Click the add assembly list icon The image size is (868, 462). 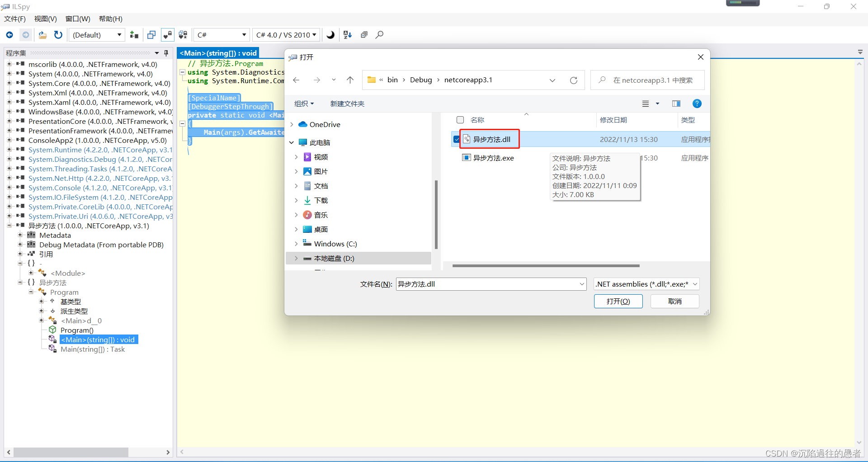pyautogui.click(x=134, y=35)
